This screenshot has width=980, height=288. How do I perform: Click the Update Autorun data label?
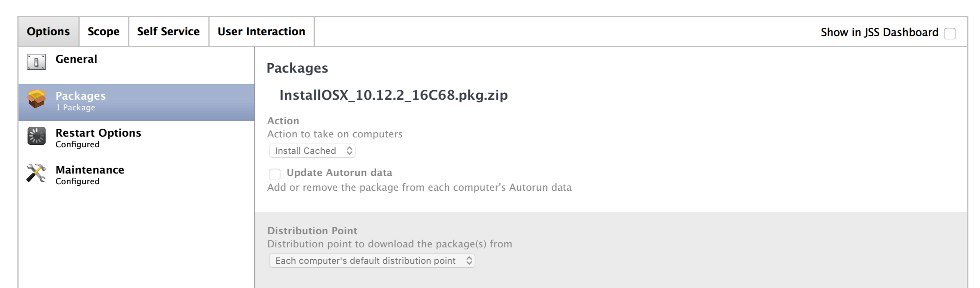[339, 173]
